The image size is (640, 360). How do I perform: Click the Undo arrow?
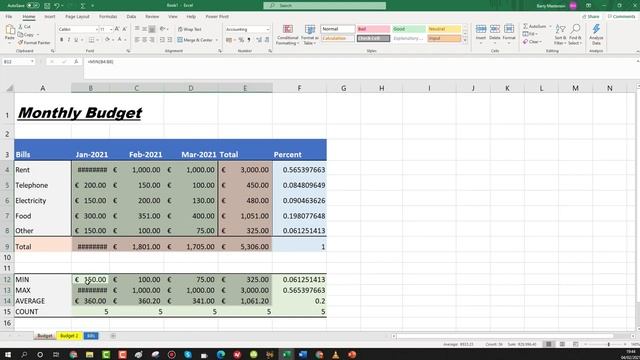click(x=57, y=6)
